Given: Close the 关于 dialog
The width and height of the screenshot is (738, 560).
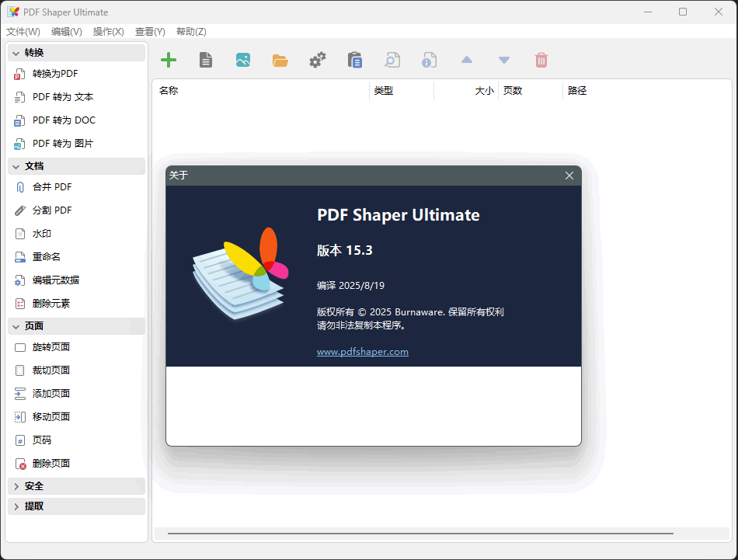Looking at the screenshot, I should click(x=569, y=176).
